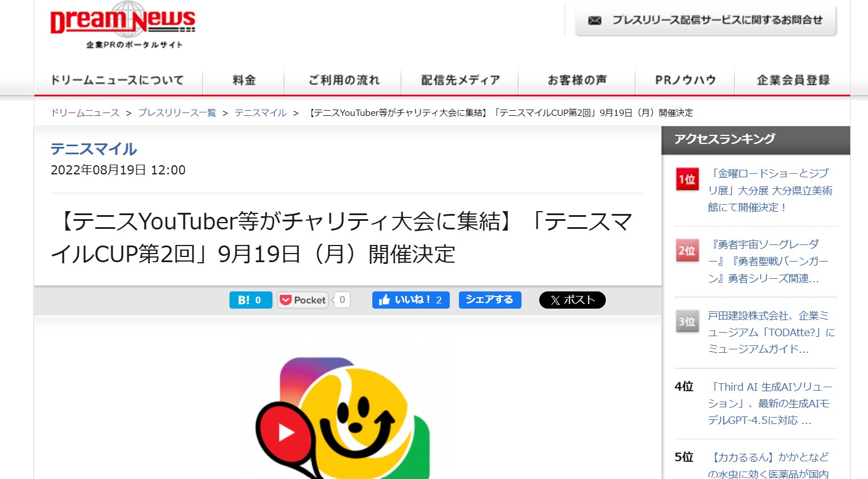Open the 企業会員登録 navigation item
The width and height of the screenshot is (868, 479).
(x=792, y=80)
